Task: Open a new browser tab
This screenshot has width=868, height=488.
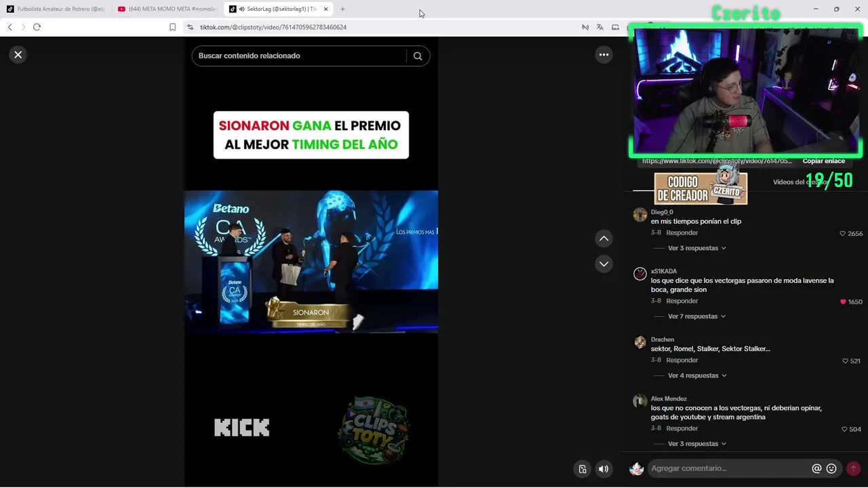Action: (x=342, y=9)
